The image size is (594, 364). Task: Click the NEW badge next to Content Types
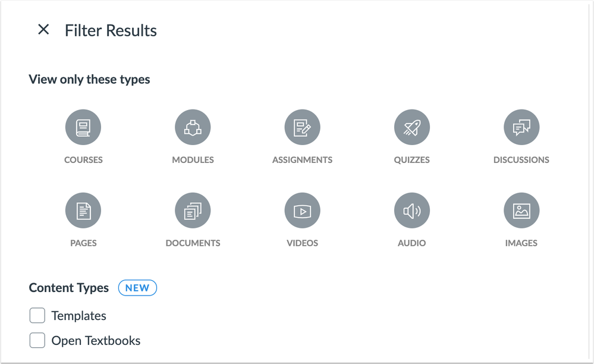pos(137,288)
